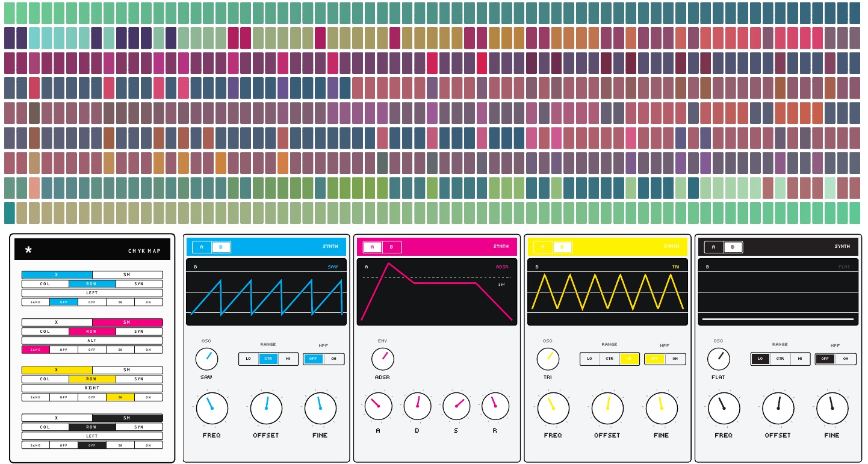This screenshot has height=464, width=868.
Task: Switch the cyan synth HPF to ON
Action: (333, 359)
